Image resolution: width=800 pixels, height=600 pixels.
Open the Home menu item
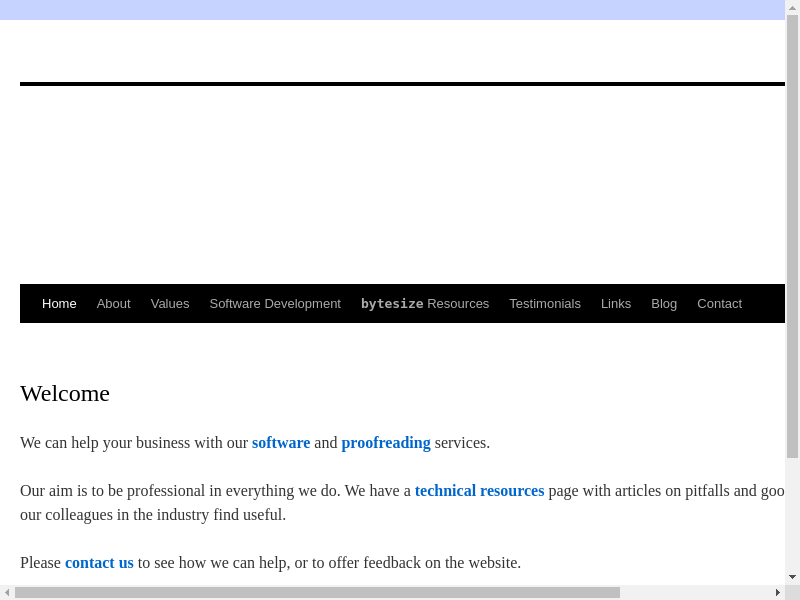[59, 303]
